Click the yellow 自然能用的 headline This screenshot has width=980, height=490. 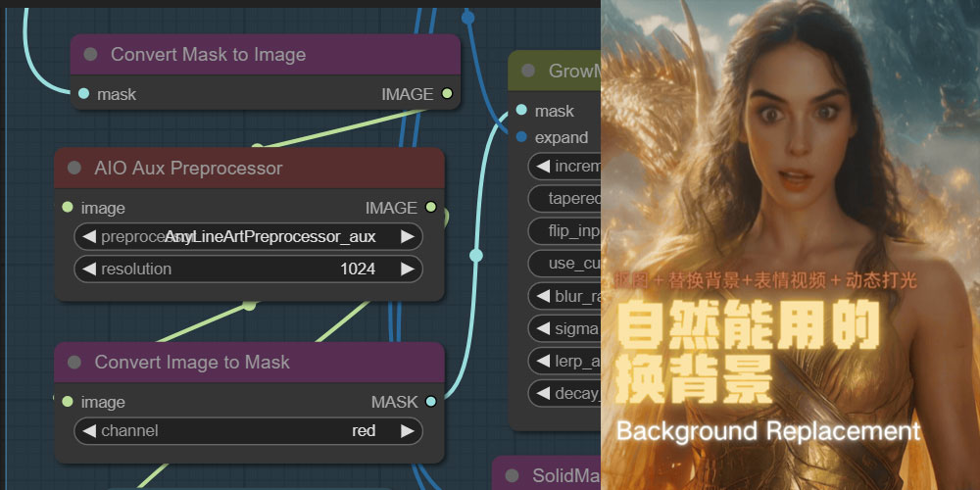click(x=748, y=326)
